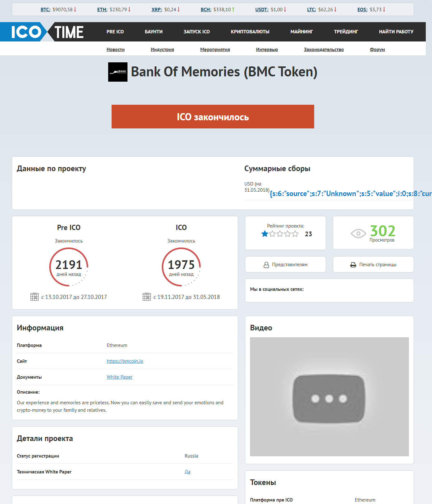Click the eye views icon
Image resolution: width=432 pixels, height=504 pixels.
click(358, 233)
